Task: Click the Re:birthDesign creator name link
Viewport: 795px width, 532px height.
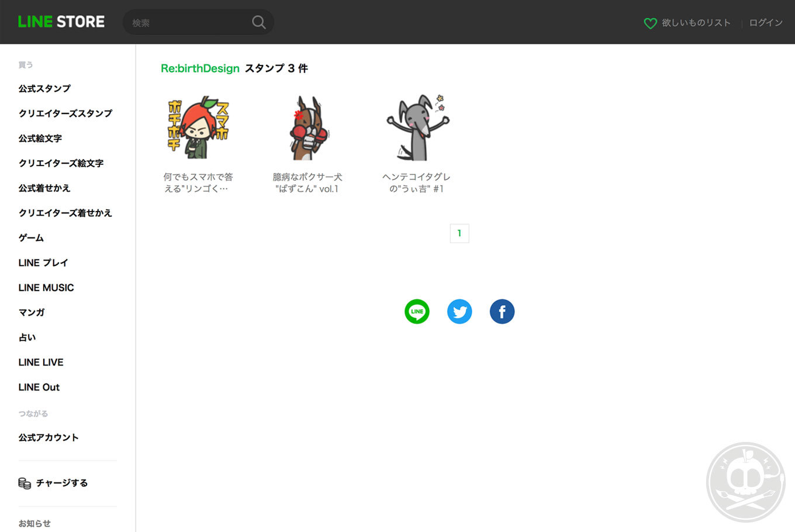Action: 200,68
